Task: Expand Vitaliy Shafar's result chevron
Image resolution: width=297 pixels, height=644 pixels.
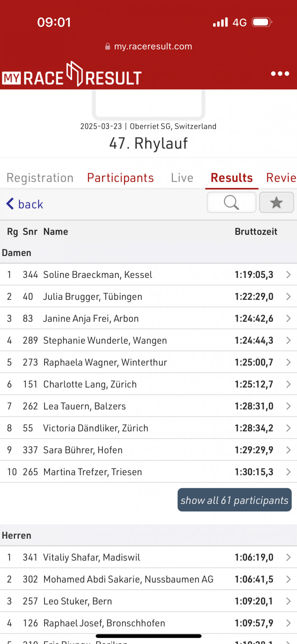Action: pos(288,557)
